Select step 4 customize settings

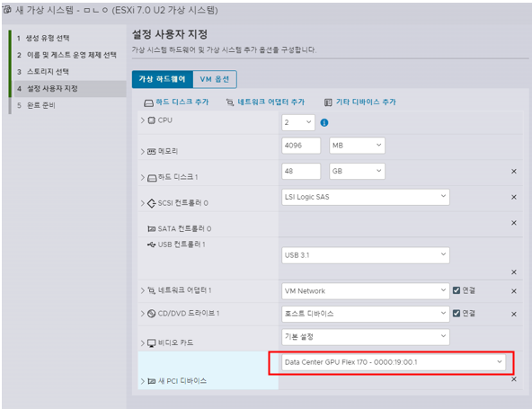(70, 89)
